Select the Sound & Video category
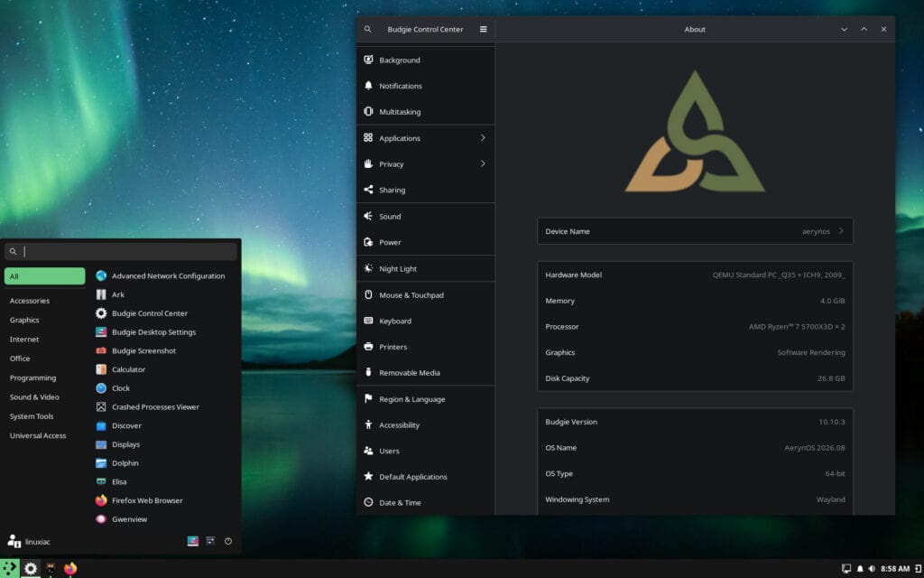 pyautogui.click(x=45, y=397)
